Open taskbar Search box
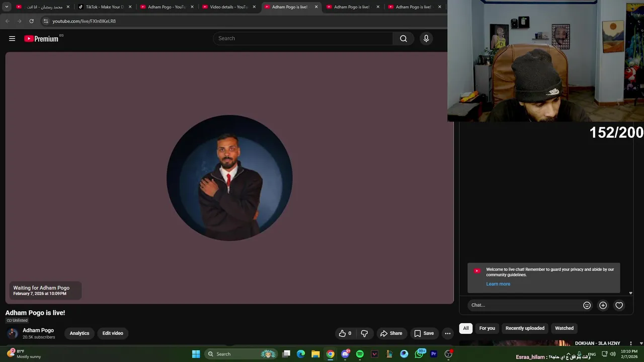644x362 pixels. (240, 354)
